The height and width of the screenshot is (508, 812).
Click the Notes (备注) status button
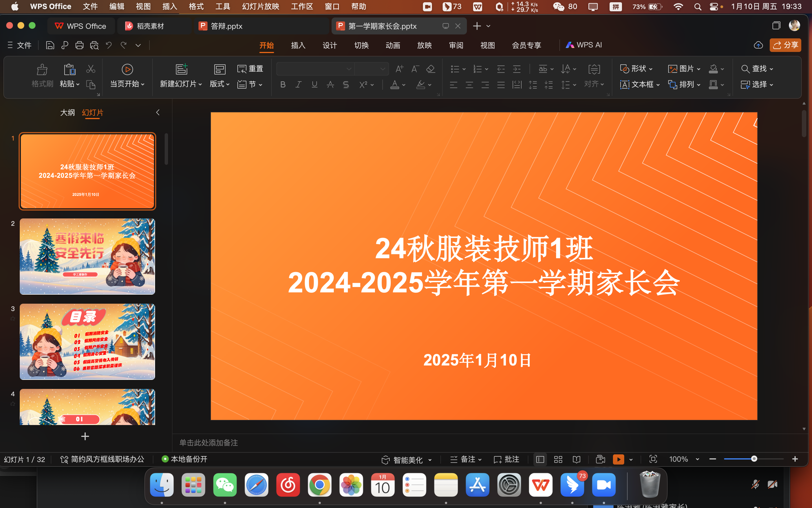click(466, 459)
